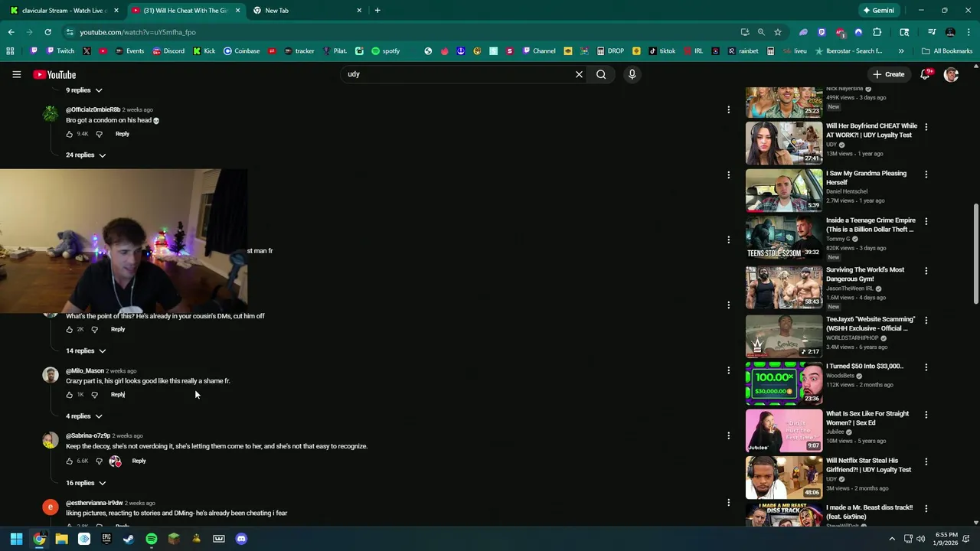This screenshot has height=551, width=980.
Task: Open the tiktok bookmark
Action: 661,51
